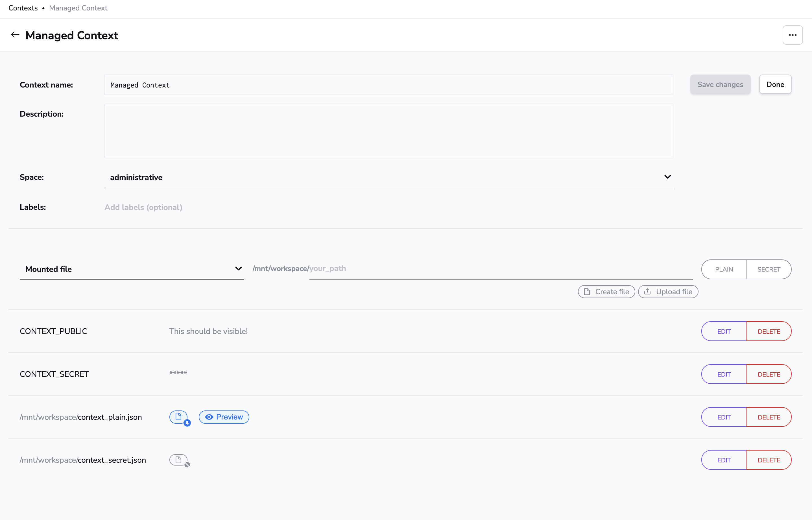This screenshot has width=812, height=520.
Task: Edit the CONTEXT_SECRET variable
Action: coord(724,374)
